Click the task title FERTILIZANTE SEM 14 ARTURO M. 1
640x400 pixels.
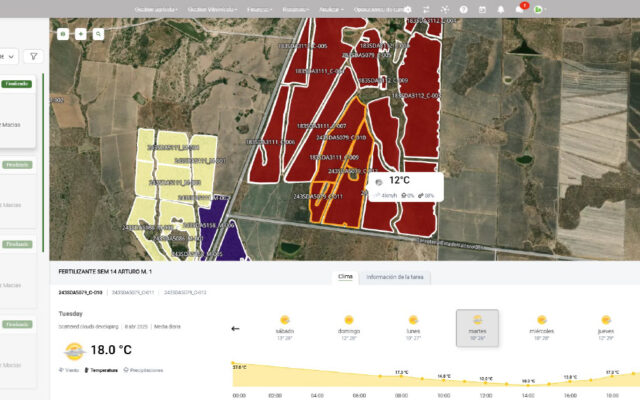(105, 271)
